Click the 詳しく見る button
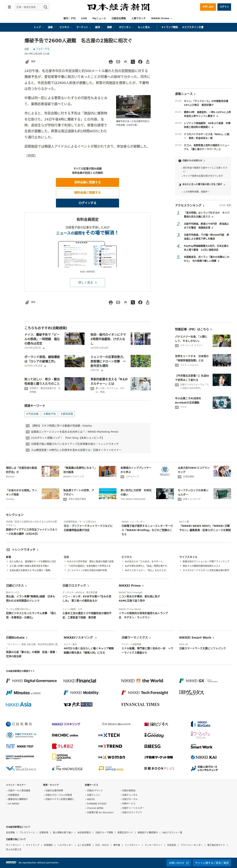 coord(87,282)
